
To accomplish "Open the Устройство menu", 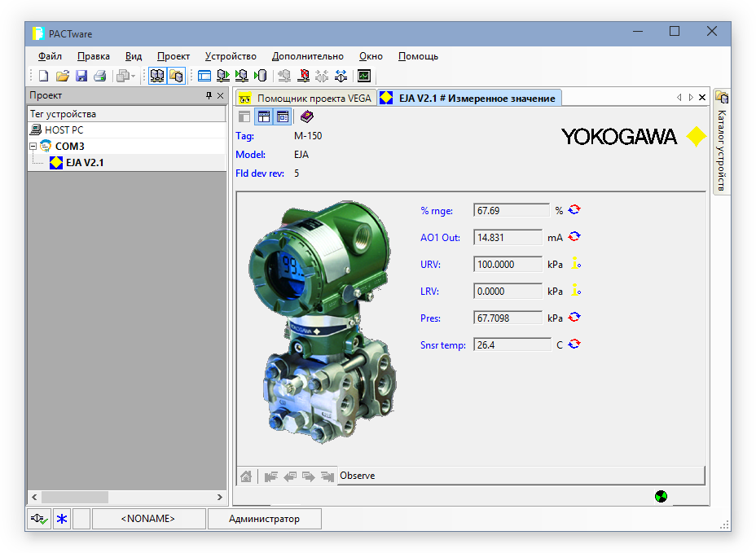I will pos(231,56).
